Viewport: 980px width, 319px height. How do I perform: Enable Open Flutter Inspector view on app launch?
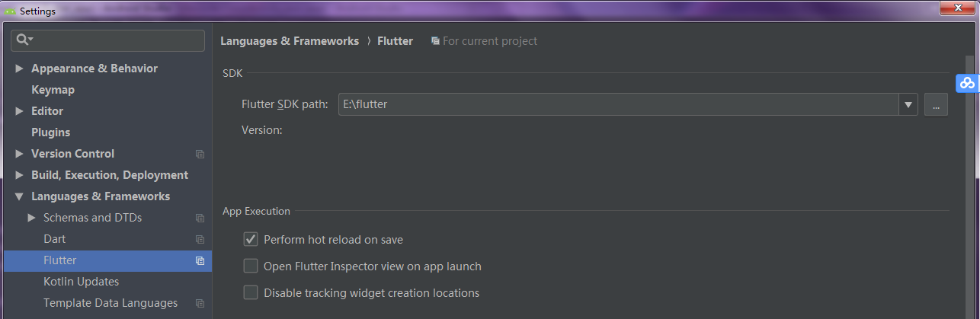pyautogui.click(x=251, y=266)
